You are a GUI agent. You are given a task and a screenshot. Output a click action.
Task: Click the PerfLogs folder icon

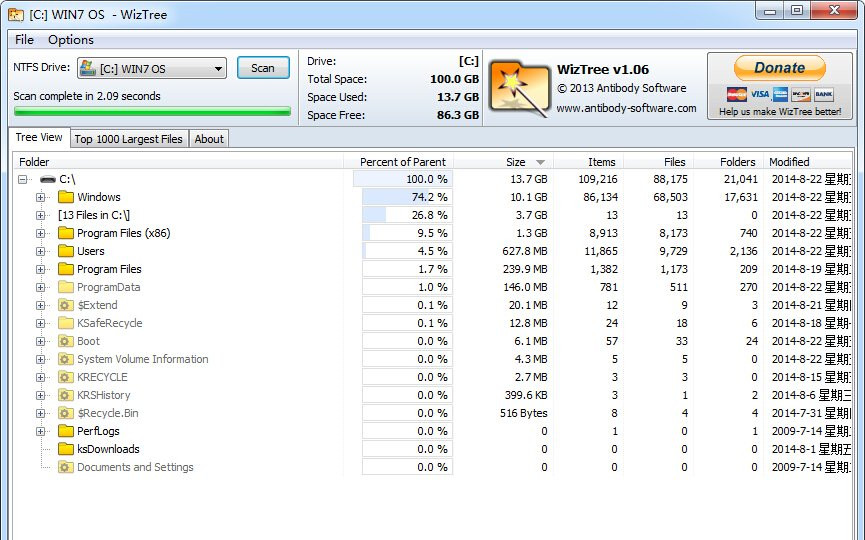click(x=66, y=431)
